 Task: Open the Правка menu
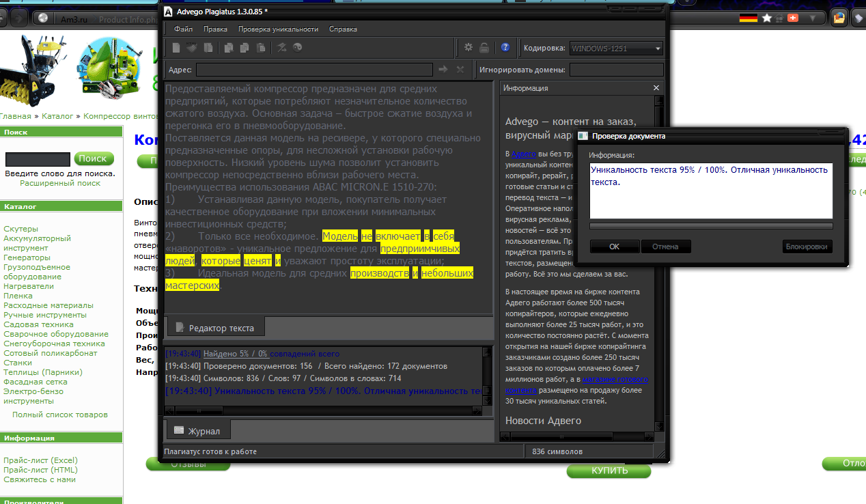pos(216,29)
